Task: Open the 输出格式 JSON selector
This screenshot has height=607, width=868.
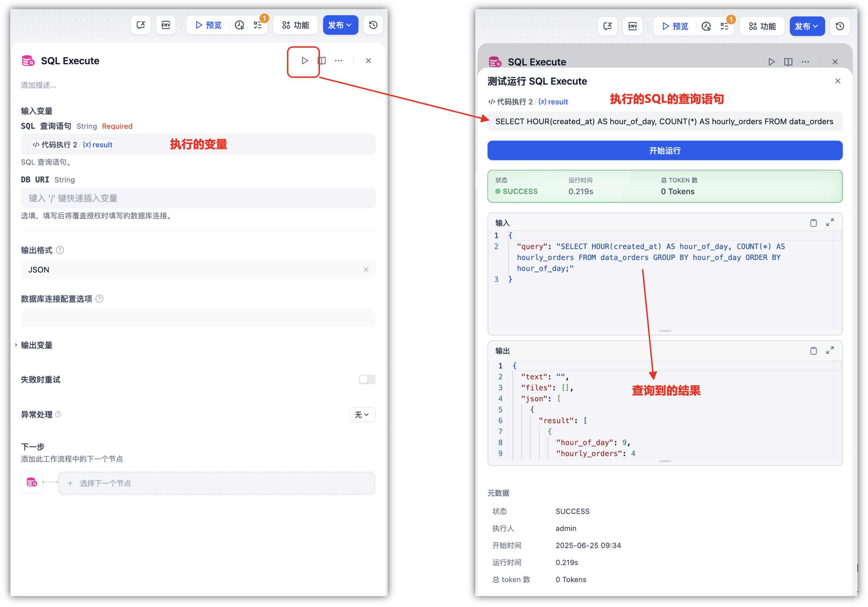Action: (189, 270)
